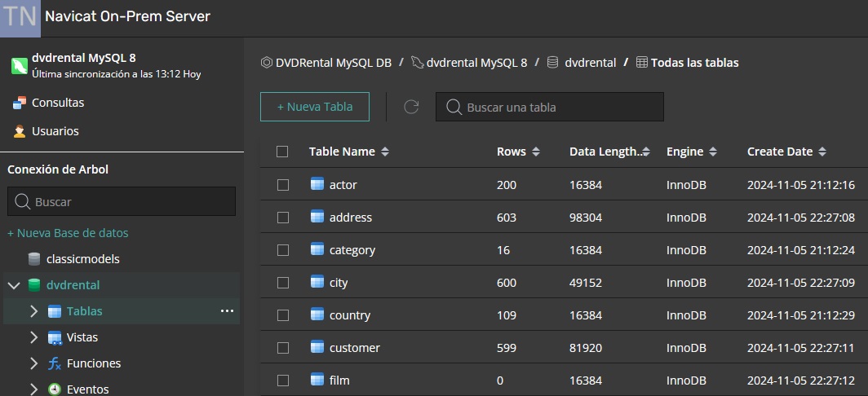Focus the Buscar una tabla field
Image resolution: width=868 pixels, height=396 pixels.
(550, 107)
